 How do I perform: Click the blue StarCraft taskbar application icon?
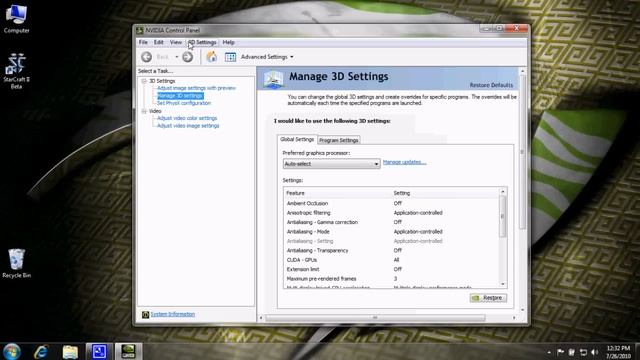(99, 351)
